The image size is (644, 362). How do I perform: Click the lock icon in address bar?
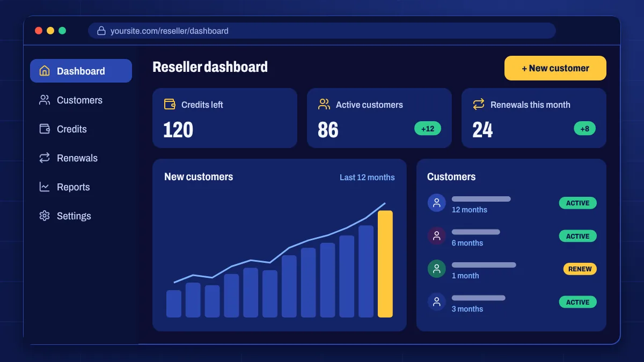pos(101,31)
